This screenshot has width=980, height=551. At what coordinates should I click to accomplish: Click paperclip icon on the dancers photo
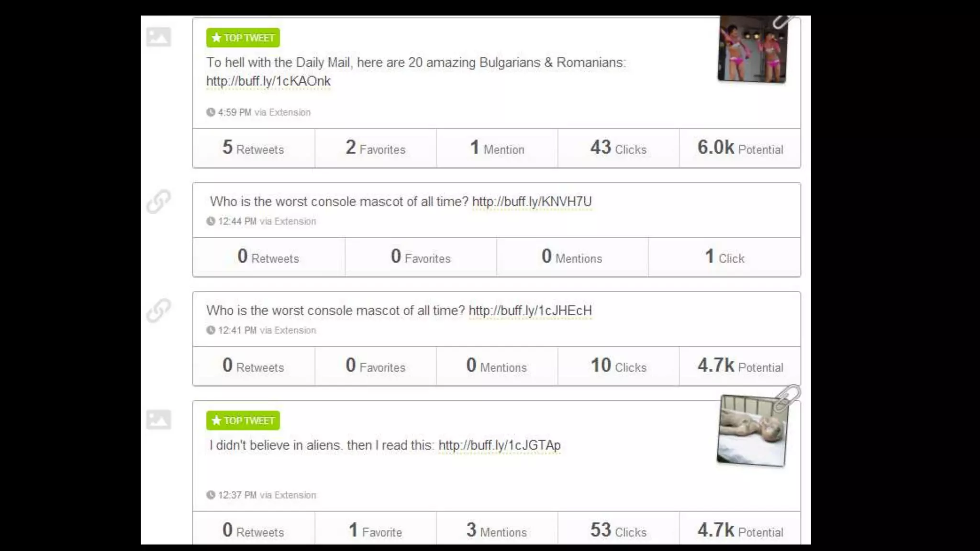782,22
